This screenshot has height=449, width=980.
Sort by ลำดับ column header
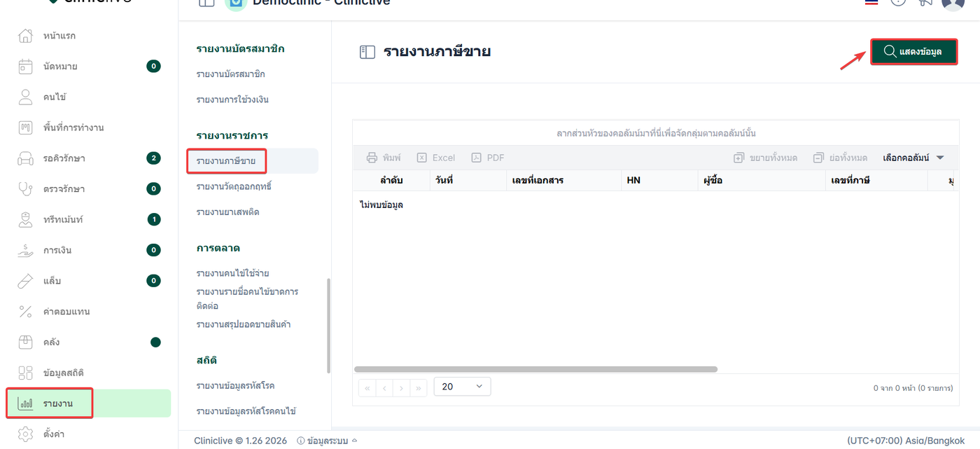[391, 181]
